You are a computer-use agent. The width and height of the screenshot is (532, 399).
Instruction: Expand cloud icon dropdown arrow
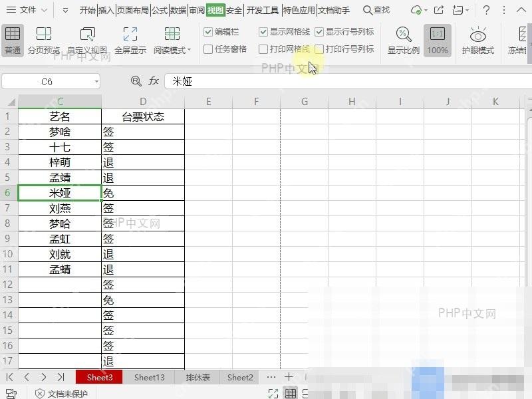[x=426, y=11]
